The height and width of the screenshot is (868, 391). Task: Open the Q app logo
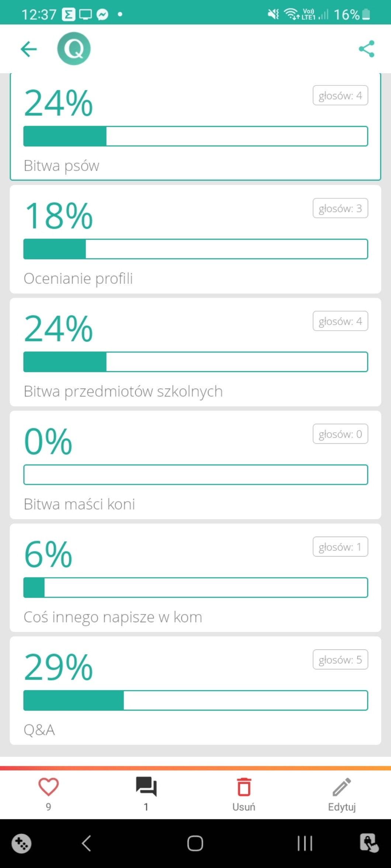tap(74, 49)
